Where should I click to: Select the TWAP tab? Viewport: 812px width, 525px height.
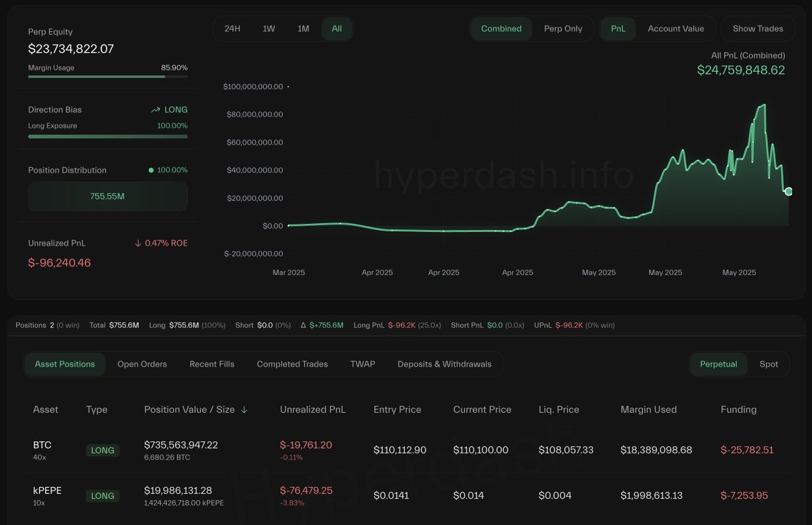[x=363, y=364]
